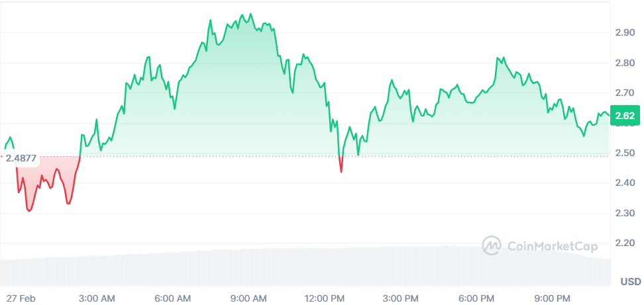Click the USD currency label
This screenshot has height=305, width=644.
click(x=630, y=282)
